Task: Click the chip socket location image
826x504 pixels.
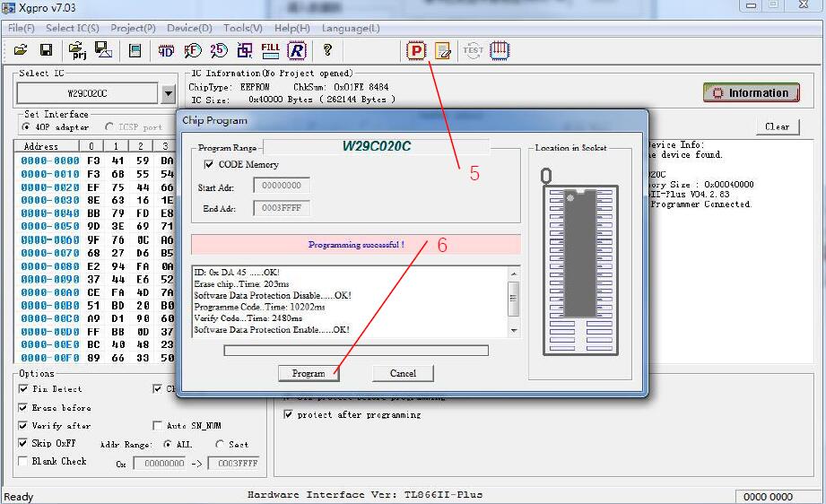Action: [580, 262]
